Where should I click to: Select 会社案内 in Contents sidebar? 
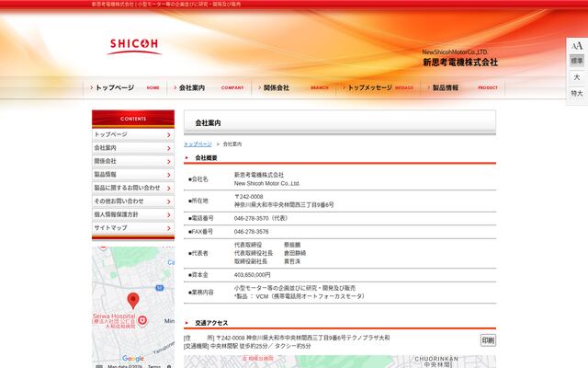[x=133, y=148]
